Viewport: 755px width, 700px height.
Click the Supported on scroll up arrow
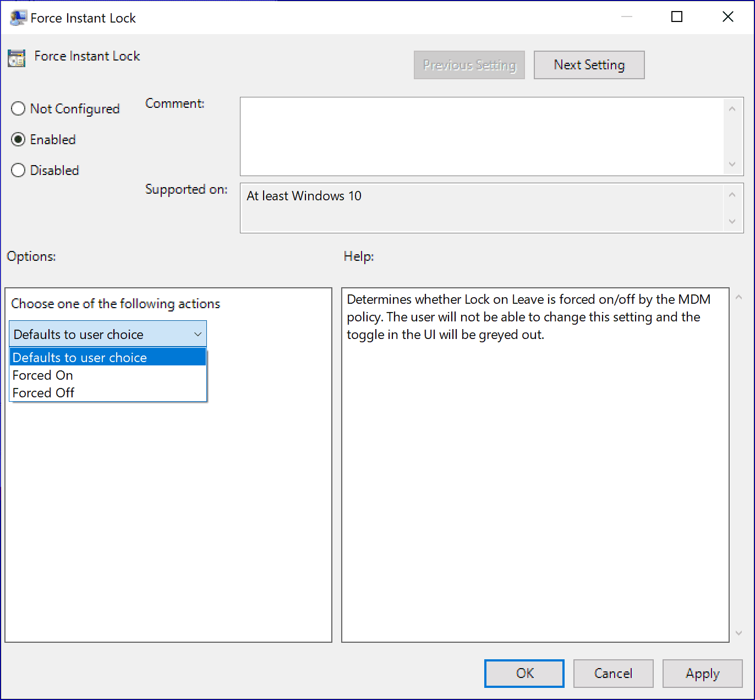pos(732,195)
